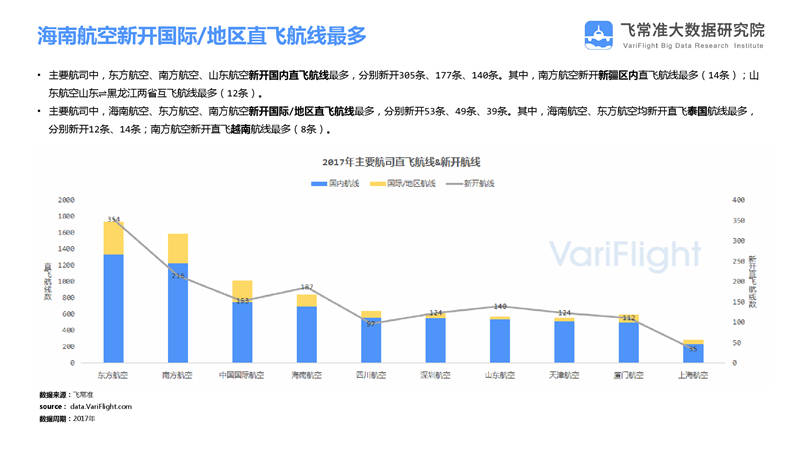
Task: Click the blue bar segment for 中国国际航空
Action: coord(242,333)
